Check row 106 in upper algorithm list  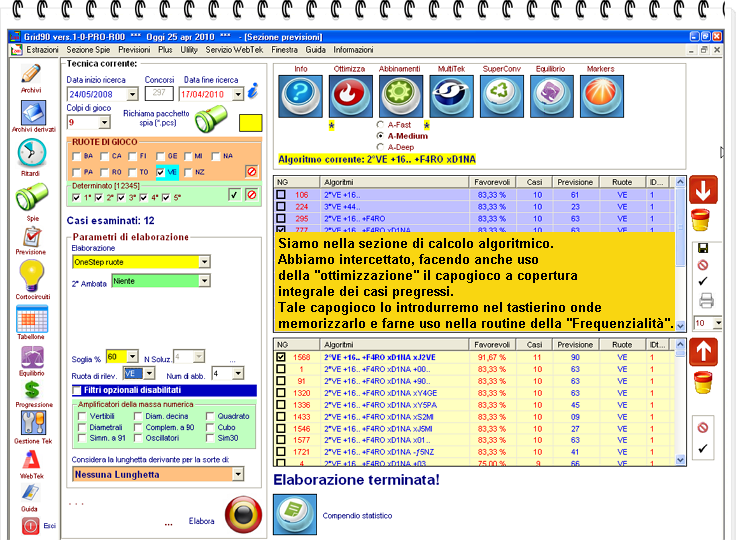pyautogui.click(x=281, y=194)
